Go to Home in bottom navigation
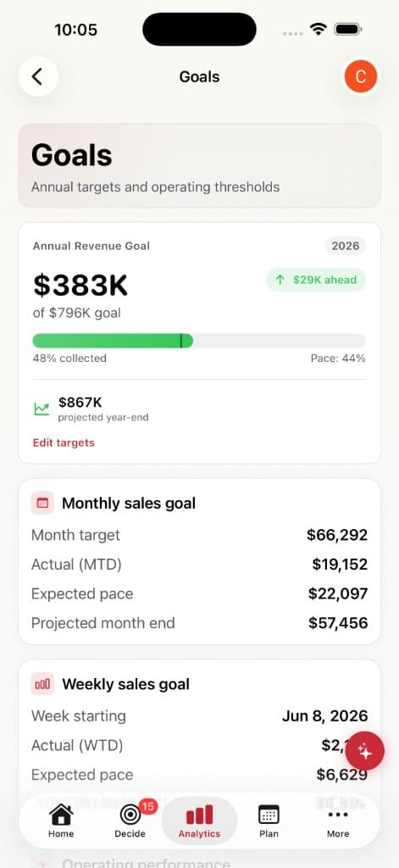399x868 pixels. point(61,821)
